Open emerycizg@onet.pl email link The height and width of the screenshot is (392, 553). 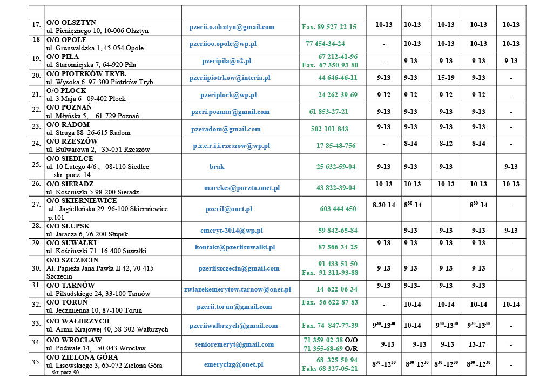[x=233, y=365]
